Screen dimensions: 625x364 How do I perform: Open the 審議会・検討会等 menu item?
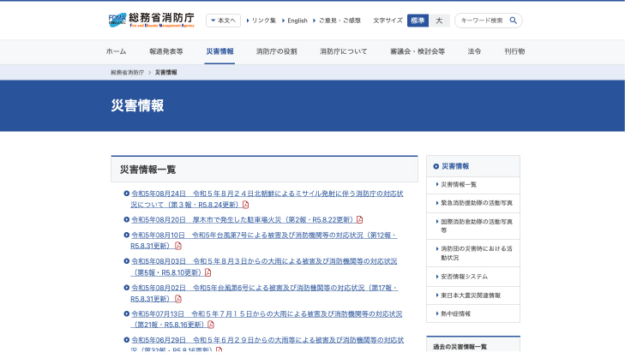point(418,51)
